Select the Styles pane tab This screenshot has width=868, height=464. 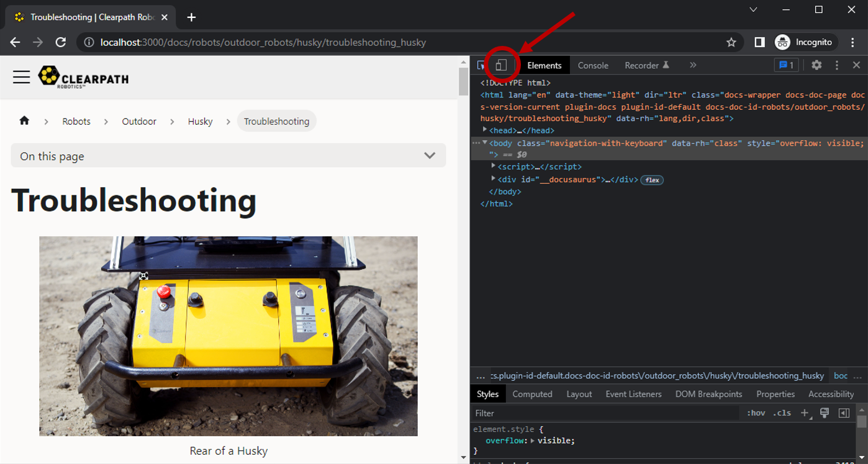coord(487,394)
